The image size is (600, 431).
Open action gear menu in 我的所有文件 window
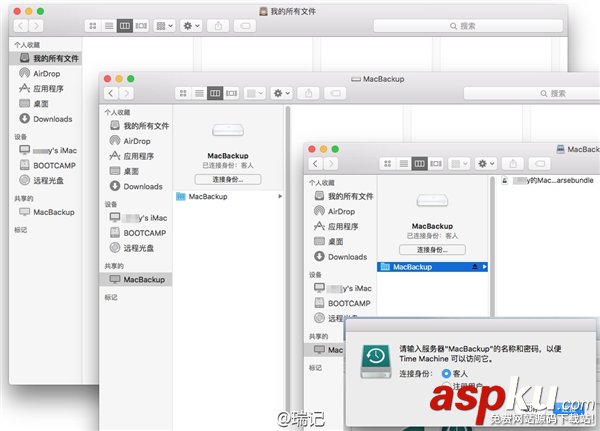click(x=191, y=26)
